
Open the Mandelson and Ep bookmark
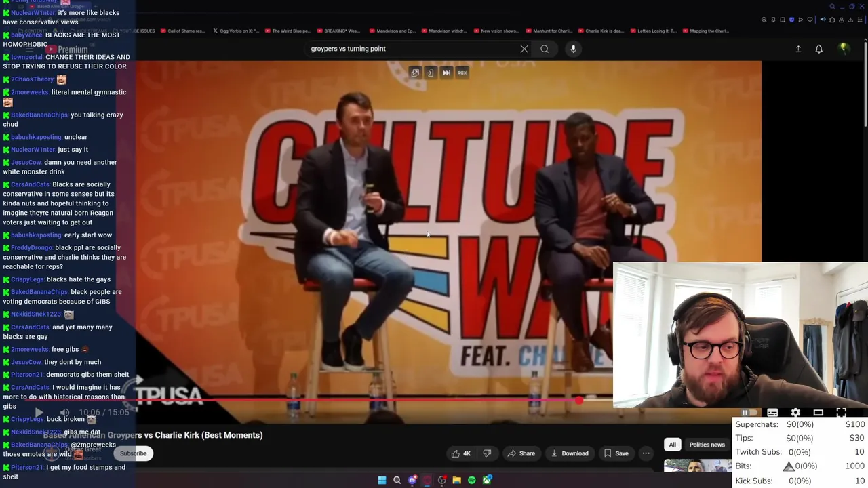pos(393,30)
